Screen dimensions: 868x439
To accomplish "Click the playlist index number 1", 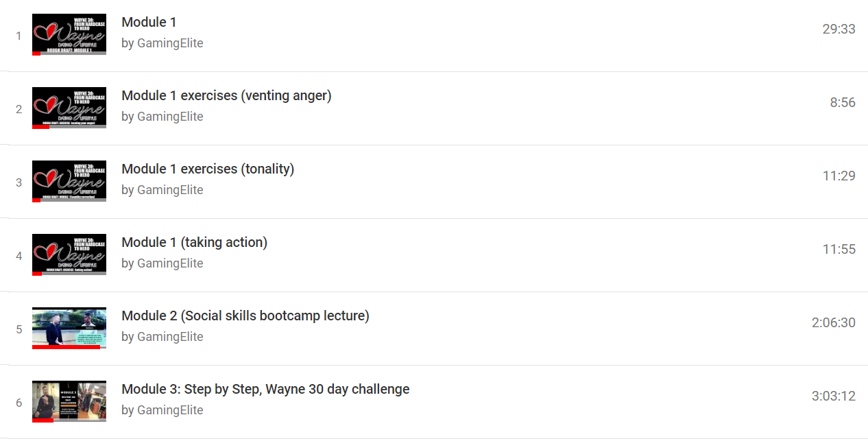I will [x=19, y=35].
